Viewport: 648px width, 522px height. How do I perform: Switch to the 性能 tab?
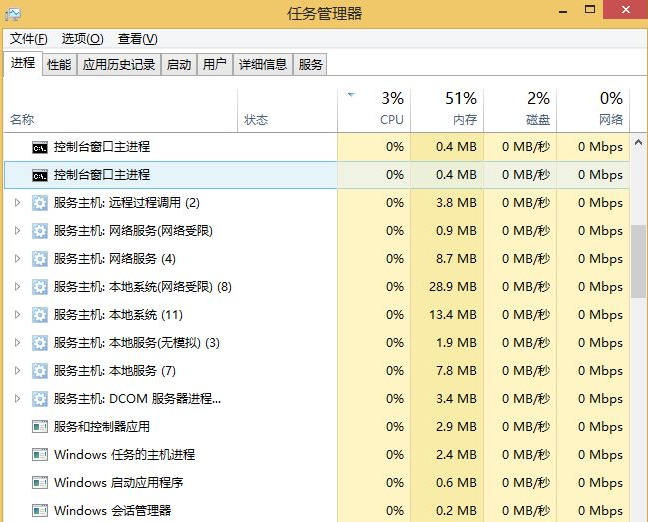(59, 65)
